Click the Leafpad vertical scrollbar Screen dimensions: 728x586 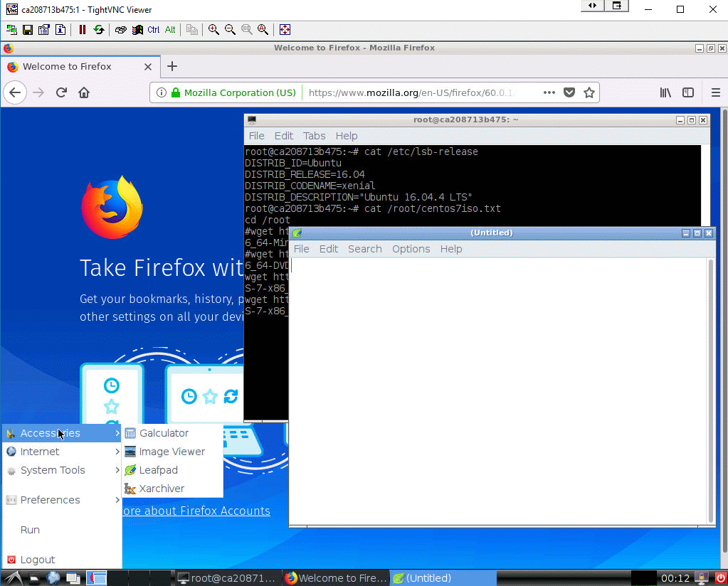(710, 391)
